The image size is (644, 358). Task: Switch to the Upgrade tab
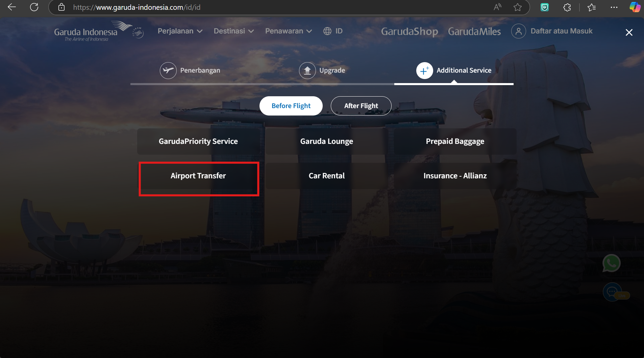(322, 71)
